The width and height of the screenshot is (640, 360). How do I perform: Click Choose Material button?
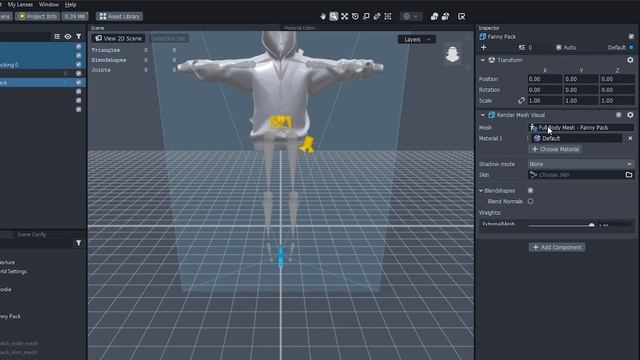[x=555, y=149]
